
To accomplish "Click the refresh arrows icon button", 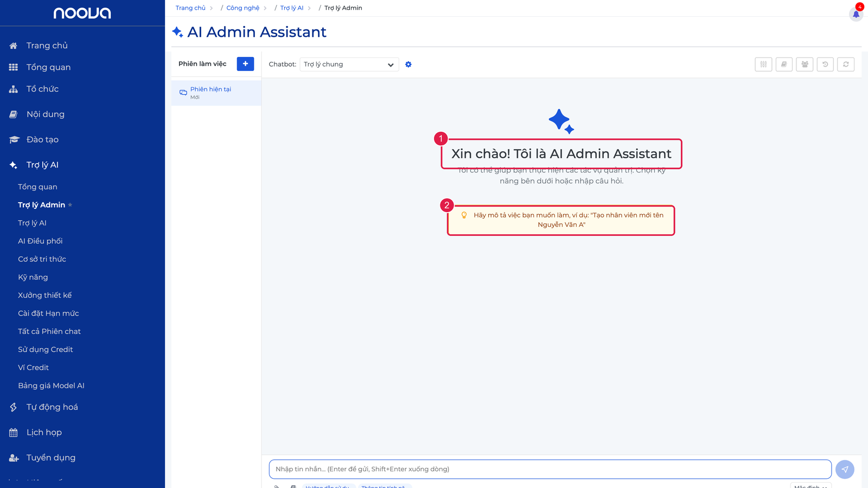I will [x=846, y=64].
